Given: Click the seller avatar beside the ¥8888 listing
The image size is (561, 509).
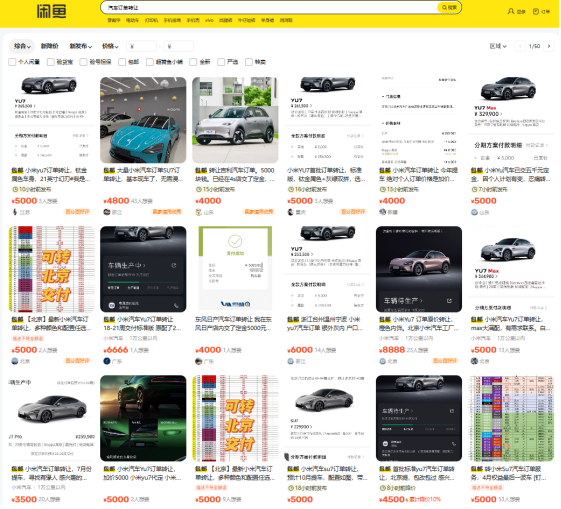Looking at the screenshot, I should tap(382, 361).
